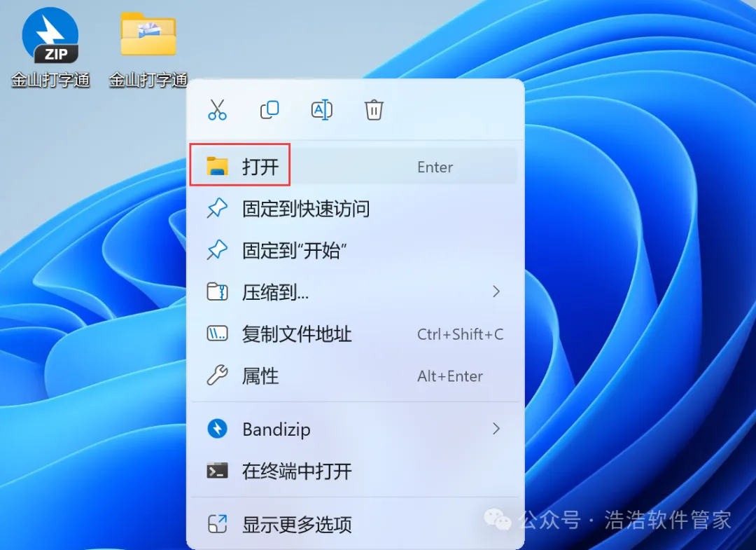Choose 固定到"开始" menu entry
The image size is (756, 550).
click(354, 250)
